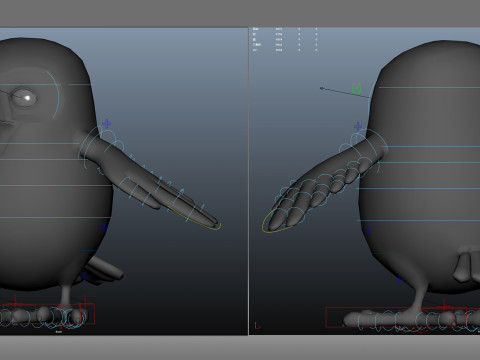Click the XYZ axis indicator in right viewport
The image size is (480, 360).
(257, 326)
